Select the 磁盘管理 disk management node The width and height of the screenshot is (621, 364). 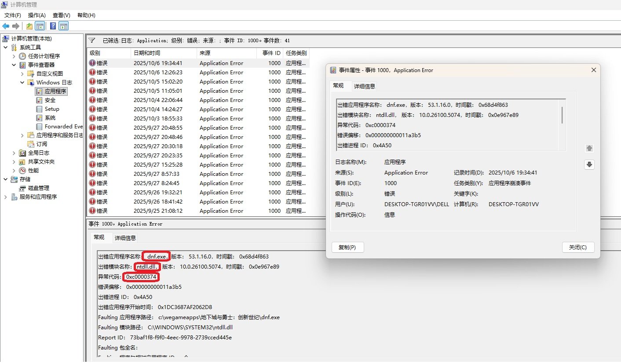pyautogui.click(x=38, y=188)
